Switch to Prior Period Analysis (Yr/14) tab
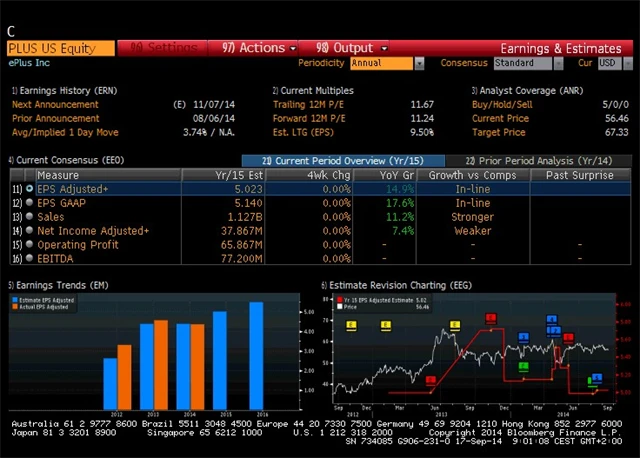640x458 pixels. point(538,160)
